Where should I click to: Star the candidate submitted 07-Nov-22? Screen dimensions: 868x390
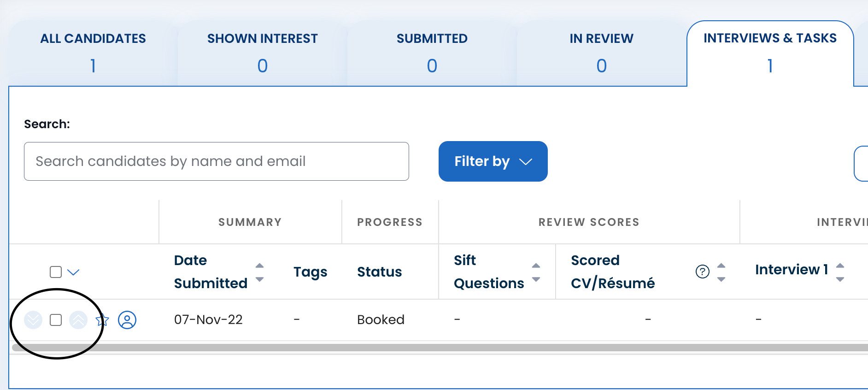(x=102, y=320)
